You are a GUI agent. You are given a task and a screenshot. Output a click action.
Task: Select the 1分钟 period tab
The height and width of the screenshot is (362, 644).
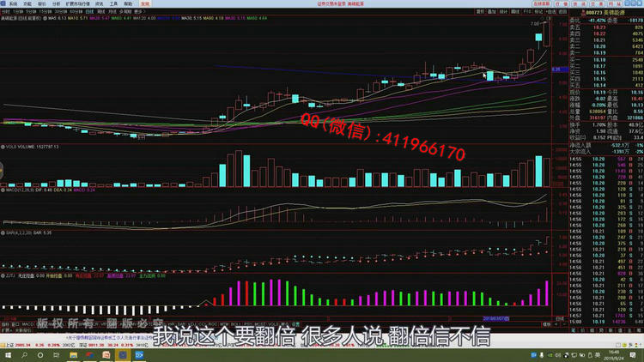click(18, 12)
